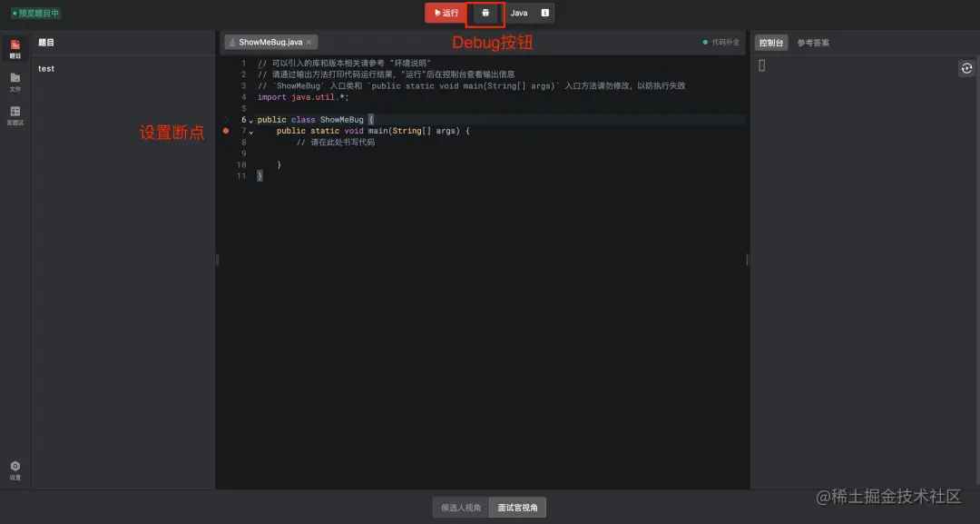The height and width of the screenshot is (524, 980).
Task: Select the 'test' question text
Action: 46,69
